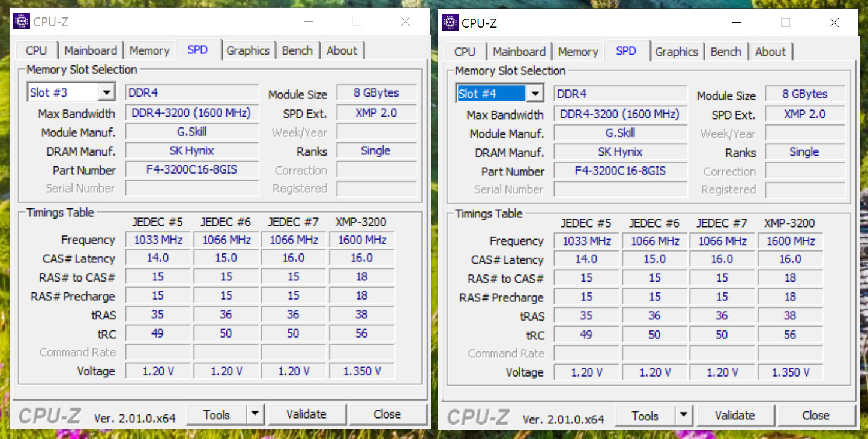Open the slot selection dropdown showing Slot #4
The width and height of the screenshot is (868, 439).
pos(535,94)
